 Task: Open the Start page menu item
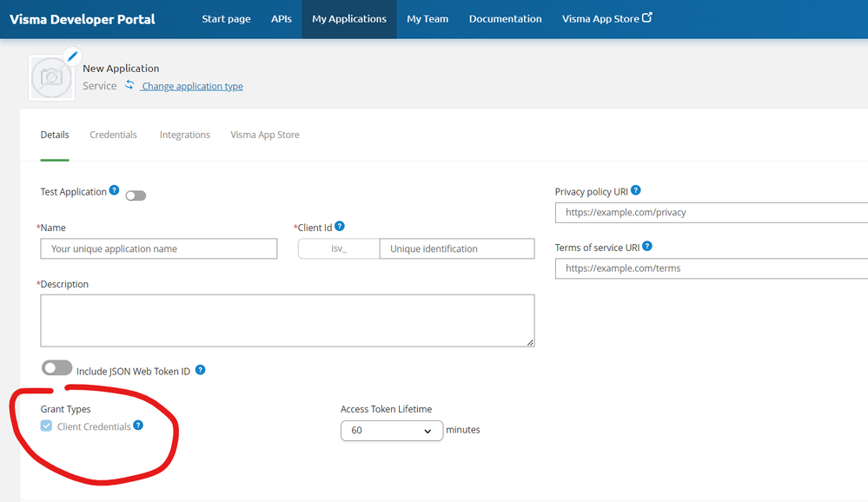coord(227,19)
